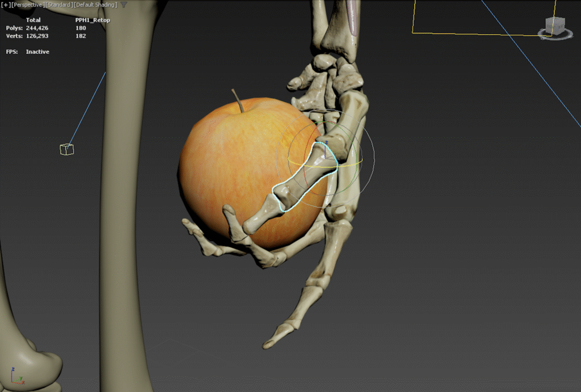Select the fingertip bone pointing downward
The width and height of the screenshot is (581, 392).
[x=278, y=335]
